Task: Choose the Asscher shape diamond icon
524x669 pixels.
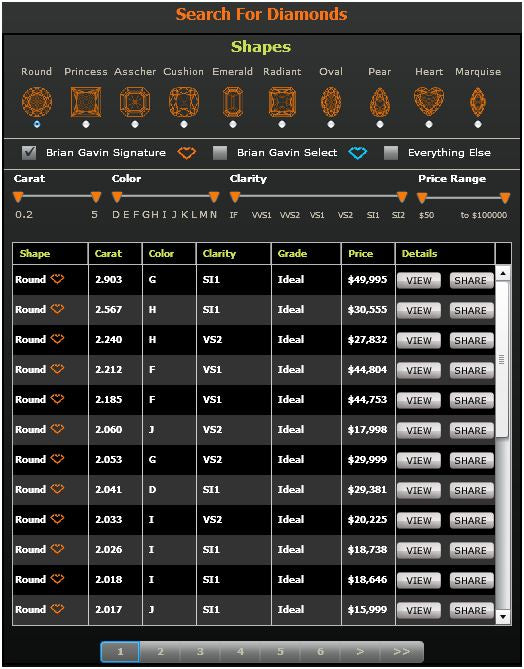Action: (x=135, y=102)
